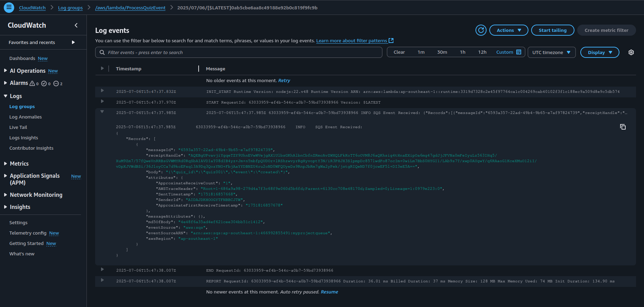Expand the REPORT RequestId log row

pyautogui.click(x=102, y=280)
